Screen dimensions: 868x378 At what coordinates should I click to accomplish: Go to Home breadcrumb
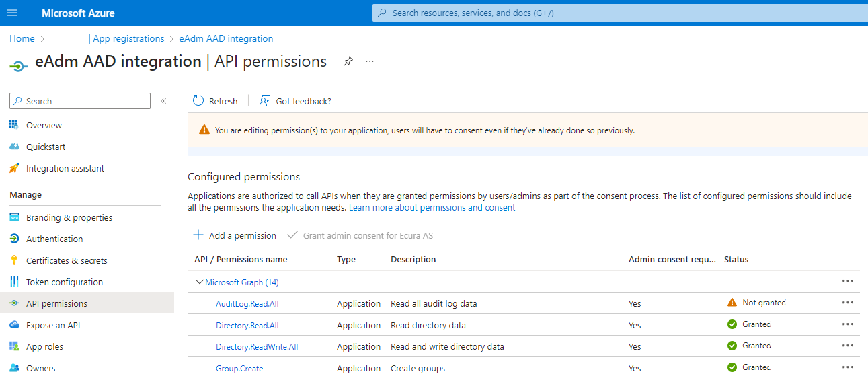[22, 38]
